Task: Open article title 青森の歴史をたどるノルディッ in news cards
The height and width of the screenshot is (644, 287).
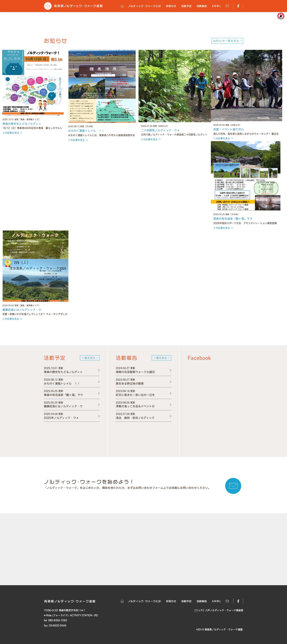Action: 22,123
